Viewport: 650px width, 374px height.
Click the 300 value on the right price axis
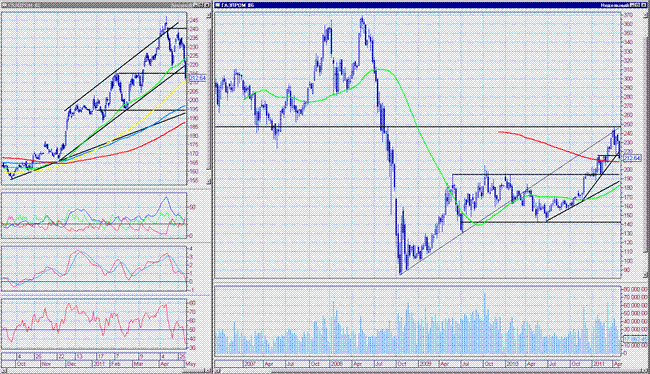click(x=628, y=78)
